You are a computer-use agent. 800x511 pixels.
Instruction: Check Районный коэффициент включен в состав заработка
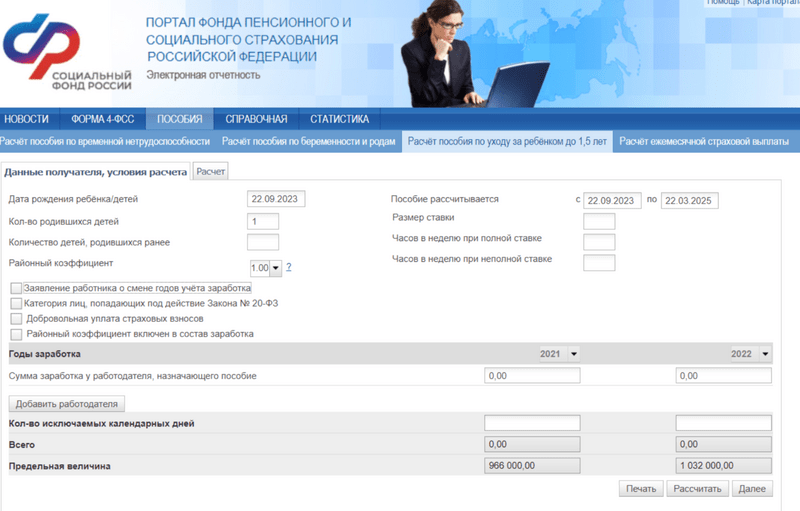[16, 334]
